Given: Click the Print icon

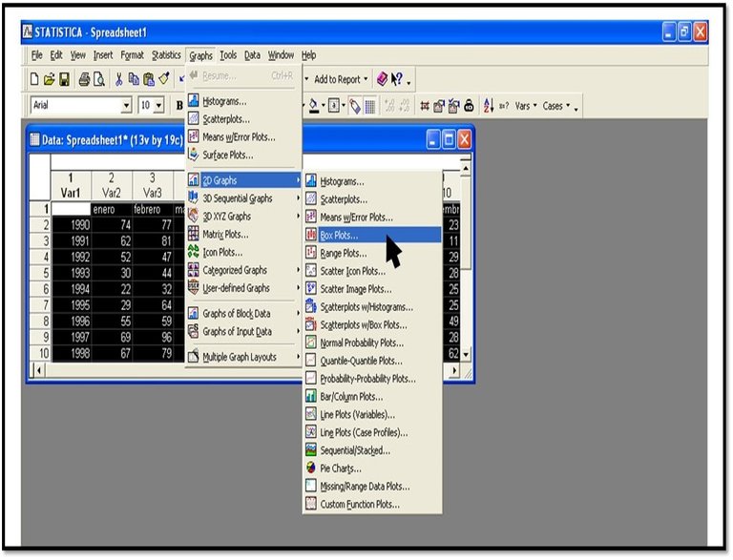Looking at the screenshot, I should (x=84, y=79).
